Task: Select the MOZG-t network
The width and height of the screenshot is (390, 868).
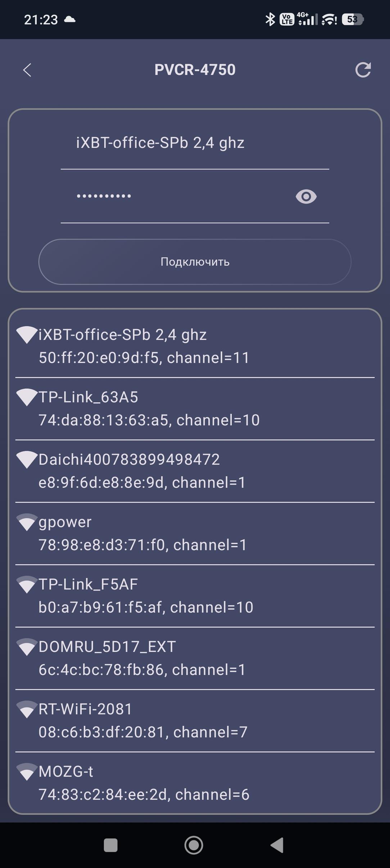Action: coord(195,783)
